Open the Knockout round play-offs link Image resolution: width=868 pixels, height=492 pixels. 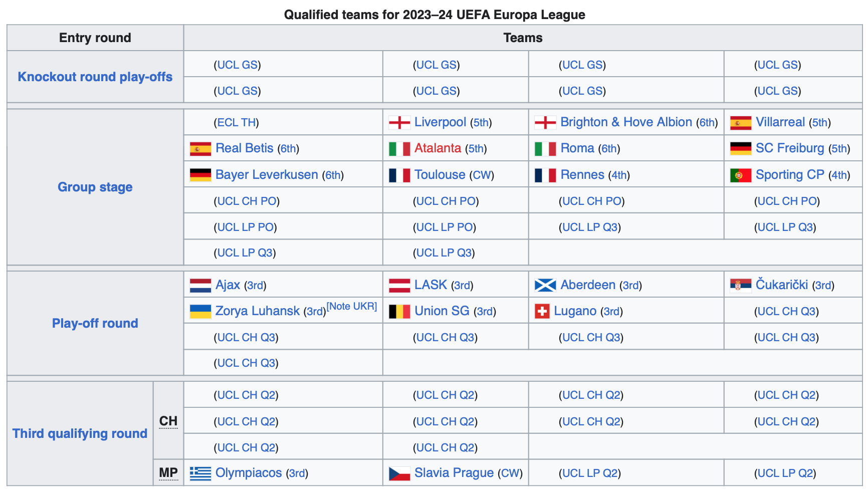click(x=95, y=77)
